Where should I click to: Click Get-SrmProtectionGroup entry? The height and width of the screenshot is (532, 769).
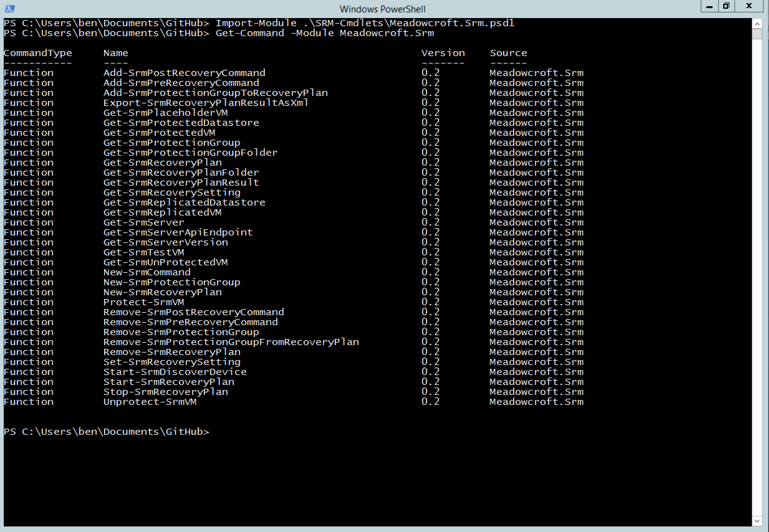pyautogui.click(x=172, y=143)
